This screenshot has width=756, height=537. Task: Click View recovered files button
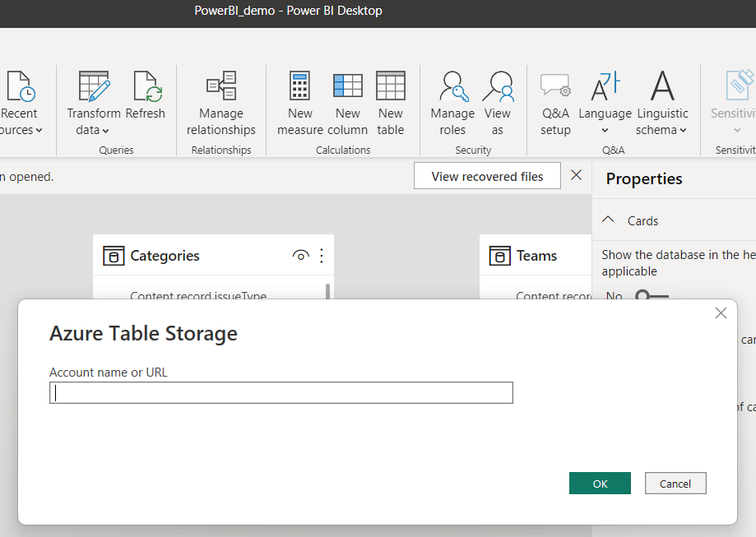487,176
